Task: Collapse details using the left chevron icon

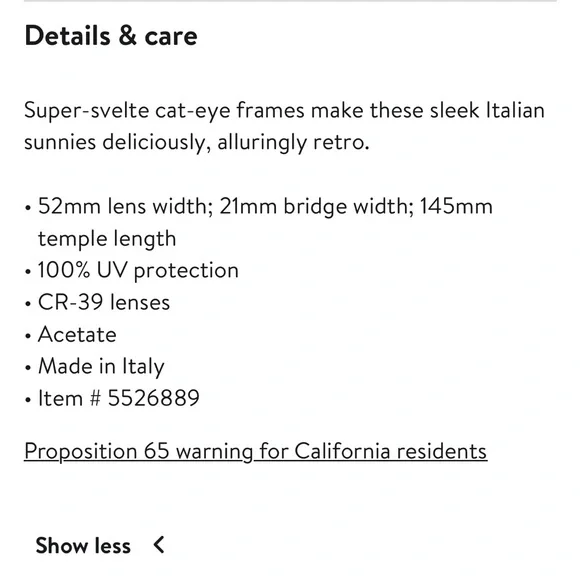Action: pyautogui.click(x=159, y=545)
